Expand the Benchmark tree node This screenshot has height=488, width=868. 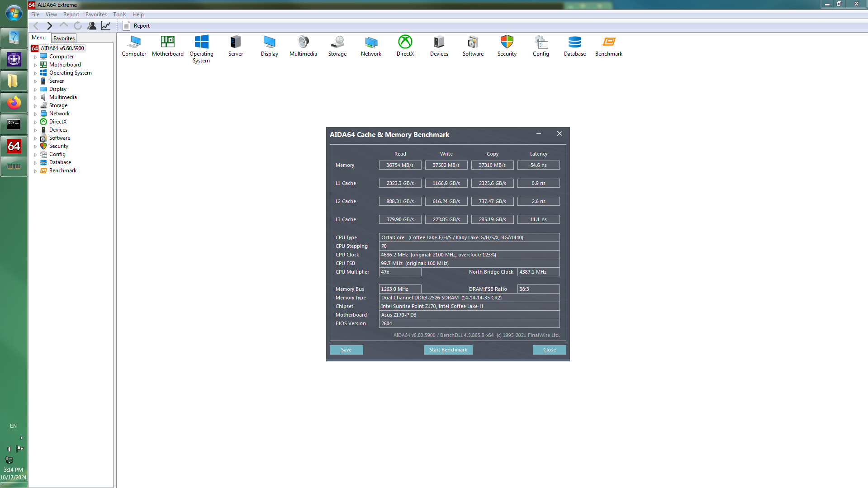coord(36,171)
